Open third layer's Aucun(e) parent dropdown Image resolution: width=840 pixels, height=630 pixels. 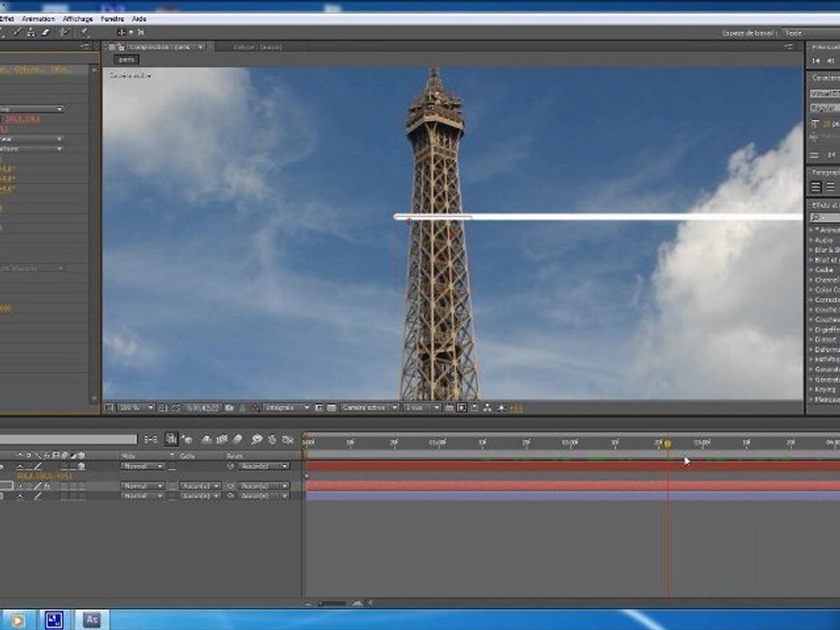[264, 496]
